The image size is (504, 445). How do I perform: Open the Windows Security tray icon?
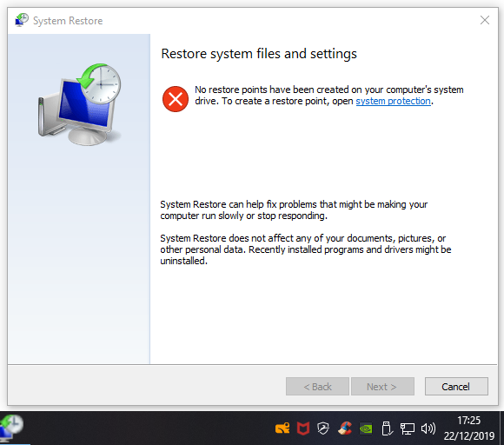[323, 428]
